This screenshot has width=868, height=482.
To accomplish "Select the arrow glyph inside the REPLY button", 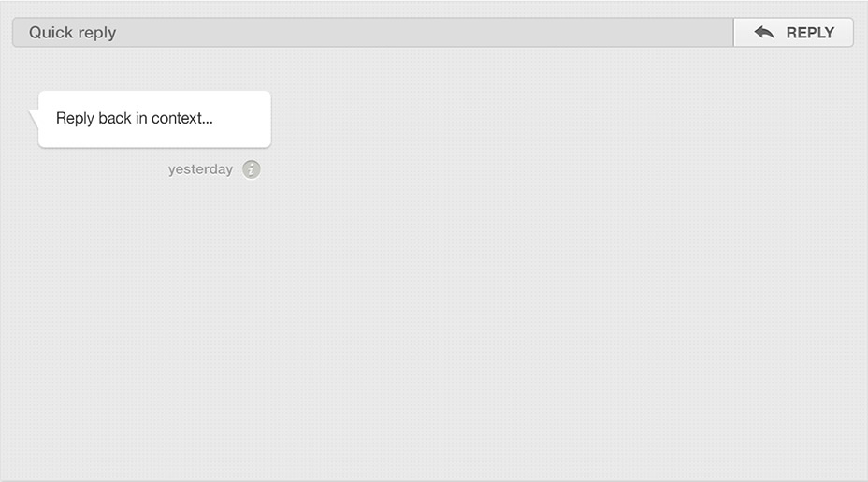I will (764, 33).
